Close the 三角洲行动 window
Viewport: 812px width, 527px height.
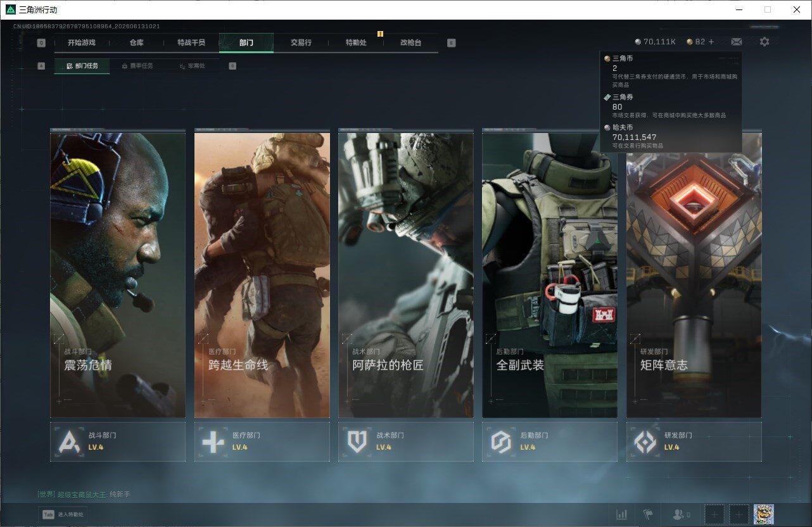[x=797, y=10]
